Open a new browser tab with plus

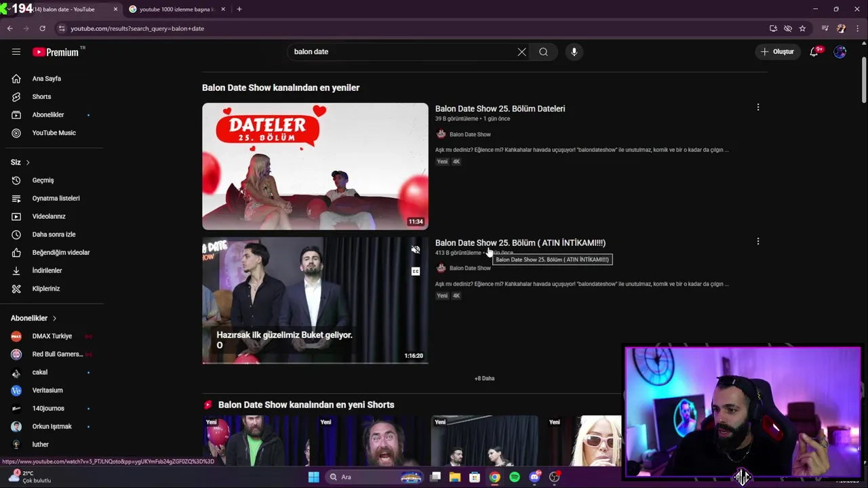(x=239, y=9)
